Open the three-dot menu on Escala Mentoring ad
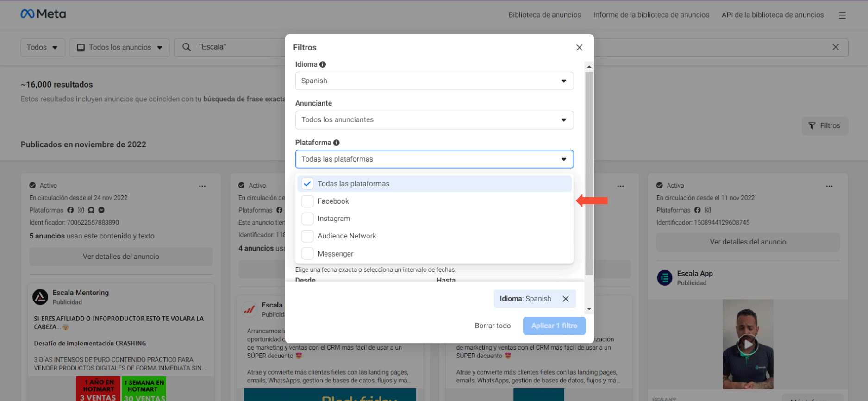 202,186
